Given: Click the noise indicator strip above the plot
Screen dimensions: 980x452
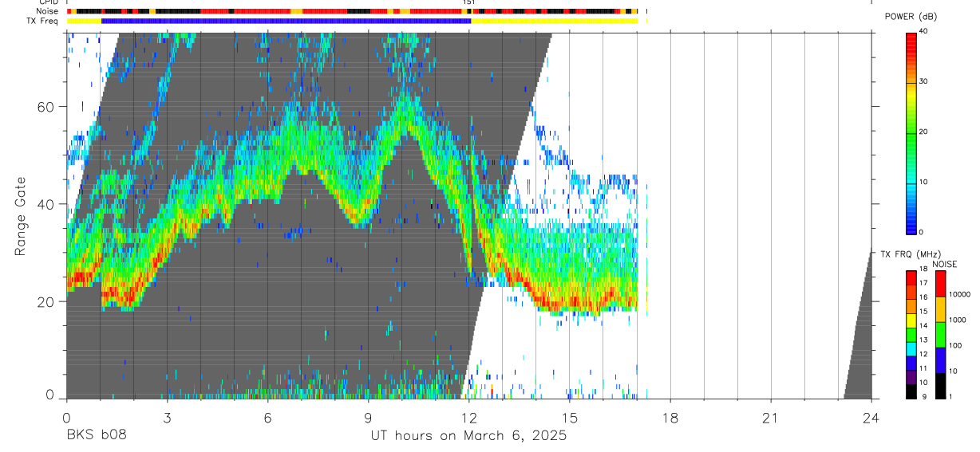Looking at the screenshot, I should pos(352,11).
